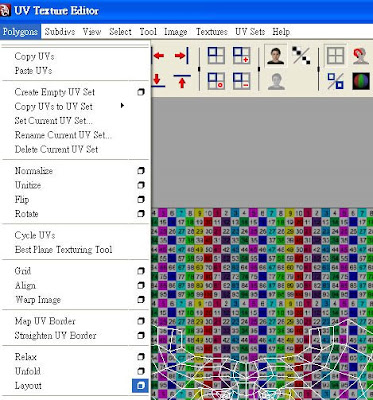
Task: Toggle the view grid icon
Action: [x=335, y=55]
